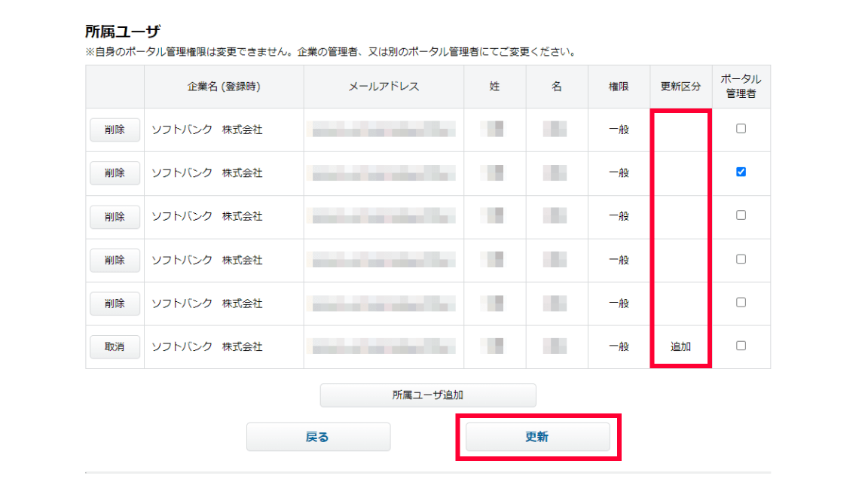Delete the fourth user row with 削除

115,260
